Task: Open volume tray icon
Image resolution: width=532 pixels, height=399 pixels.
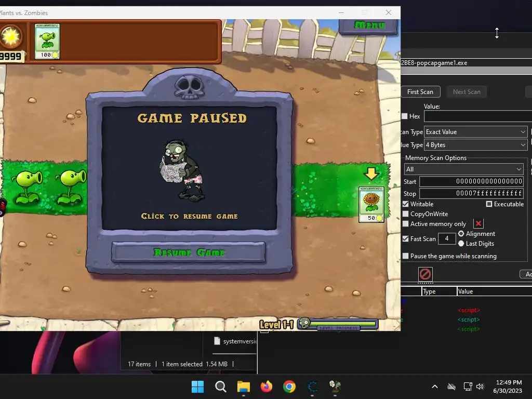Action: [480, 387]
